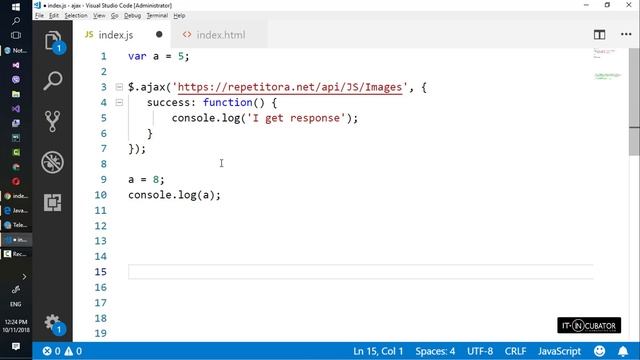Open the 'Not...' taskbar item
Viewport: 640px width, 360px height.
click(16, 51)
